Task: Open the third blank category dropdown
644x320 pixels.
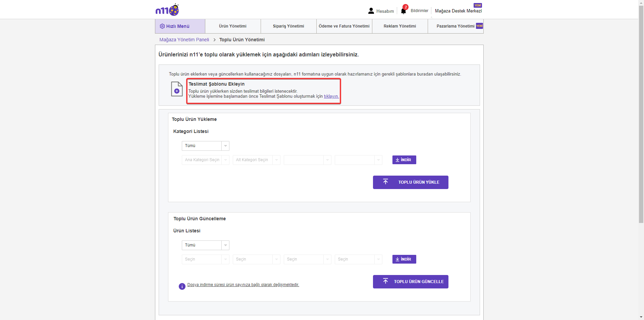Action: tap(308, 160)
